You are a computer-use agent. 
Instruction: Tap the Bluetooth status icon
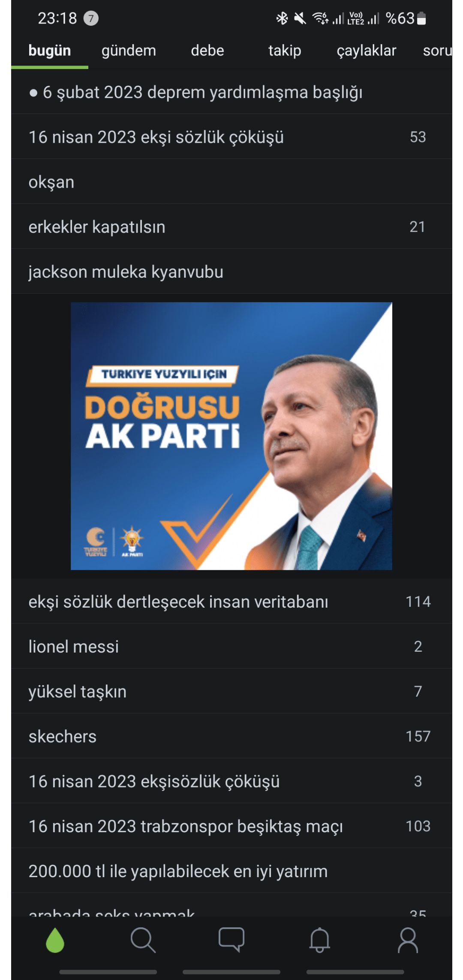pos(282,18)
